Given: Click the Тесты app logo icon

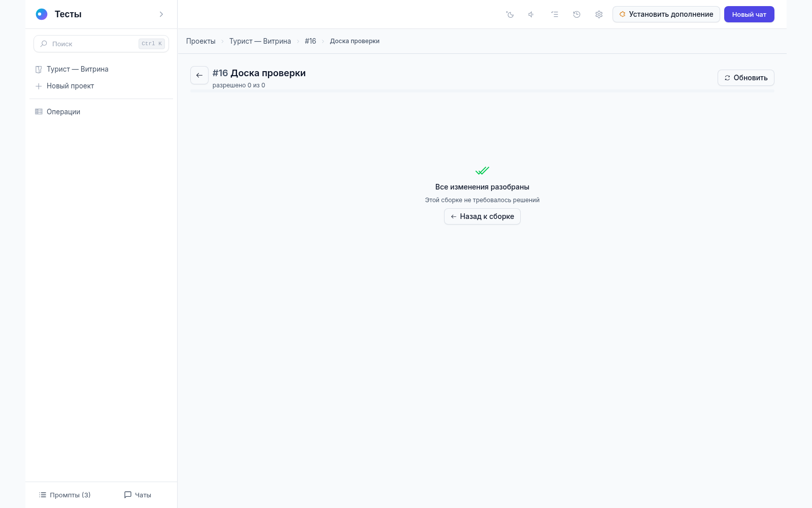Looking at the screenshot, I should coord(42,14).
